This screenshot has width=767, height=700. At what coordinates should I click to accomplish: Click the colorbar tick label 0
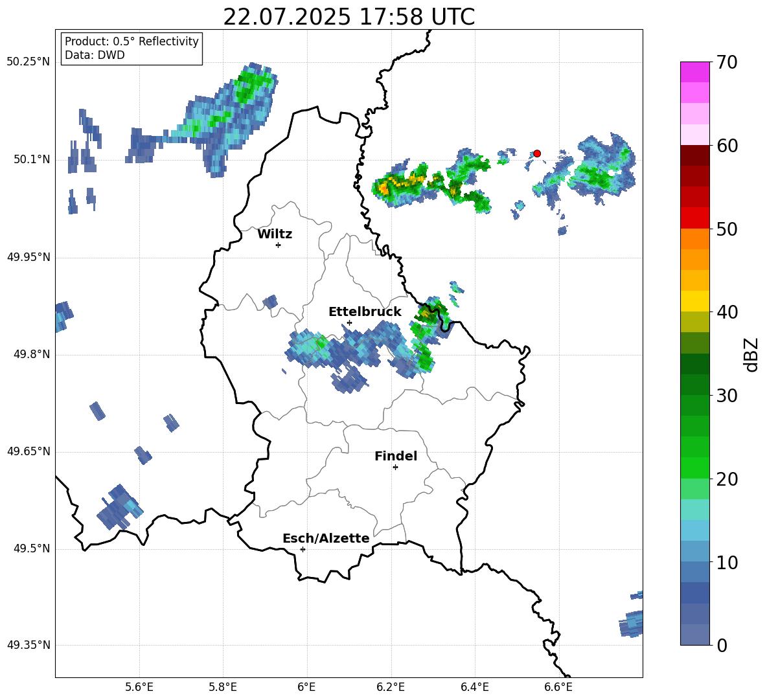(x=722, y=646)
